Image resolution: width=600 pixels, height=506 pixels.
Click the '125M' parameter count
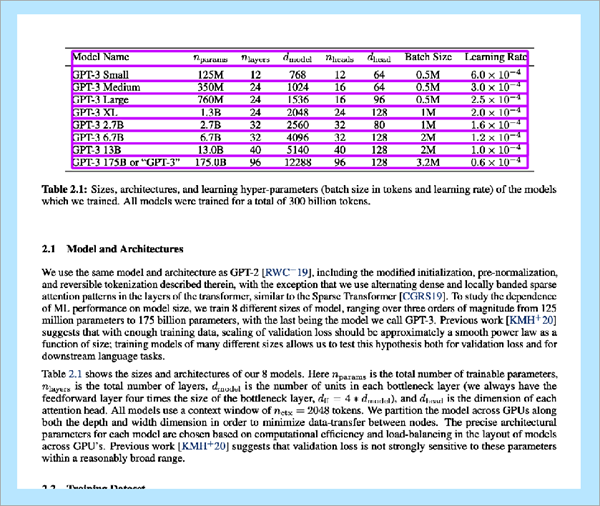[x=210, y=75]
